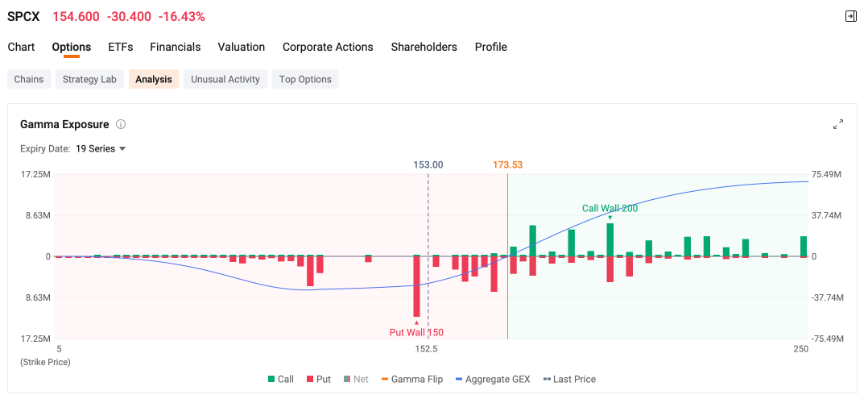Click the 153.00 last price label
This screenshot has height=395, width=868.
pyautogui.click(x=428, y=164)
